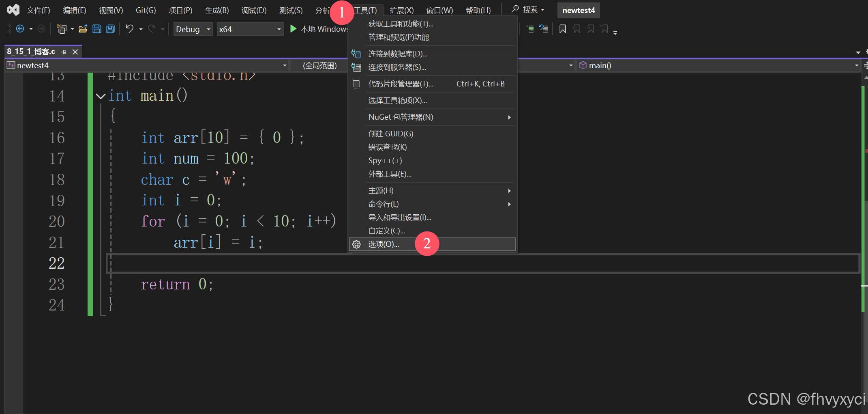Click the Visual Studio logo icon
Image resolution: width=868 pixels, height=414 pixels.
[x=13, y=10]
